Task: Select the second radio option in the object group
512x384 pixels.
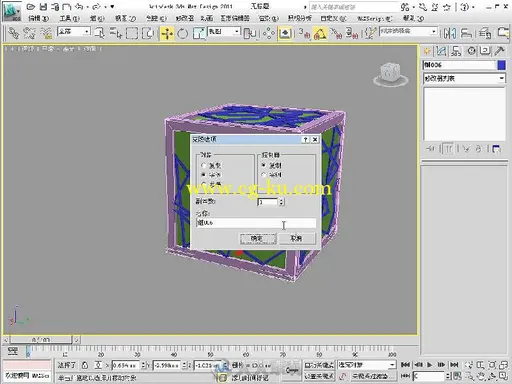Action: (204, 175)
